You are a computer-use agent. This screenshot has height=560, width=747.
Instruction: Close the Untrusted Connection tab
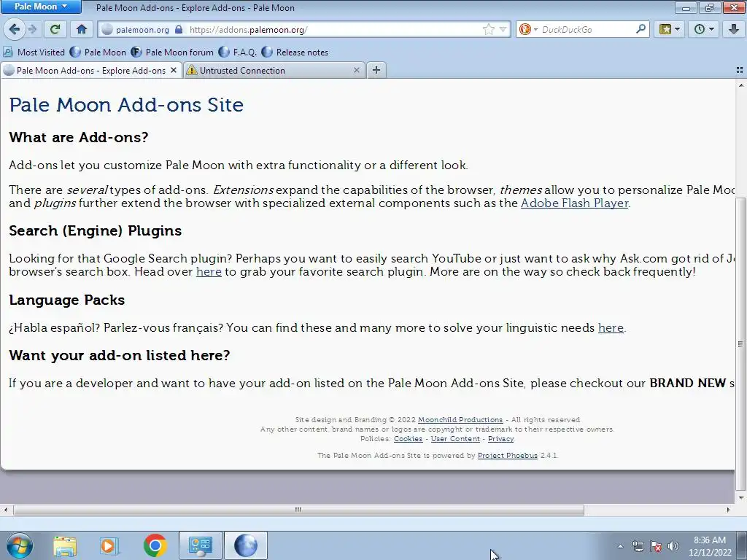(x=356, y=71)
